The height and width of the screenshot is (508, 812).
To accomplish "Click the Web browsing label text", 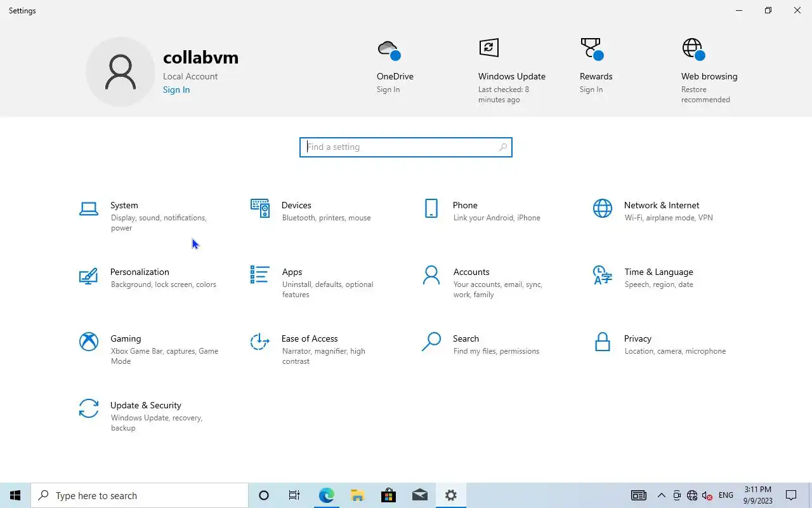I will click(709, 76).
